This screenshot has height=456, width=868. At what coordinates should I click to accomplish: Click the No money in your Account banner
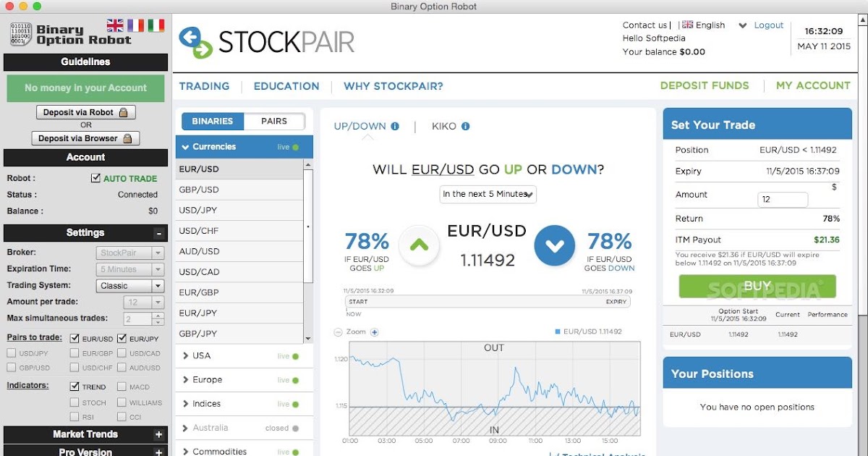(x=85, y=88)
